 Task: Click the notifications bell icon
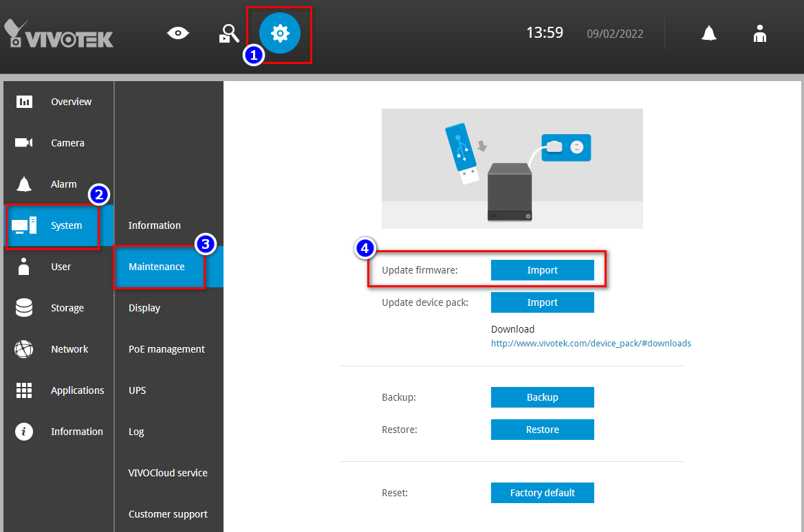(708, 32)
